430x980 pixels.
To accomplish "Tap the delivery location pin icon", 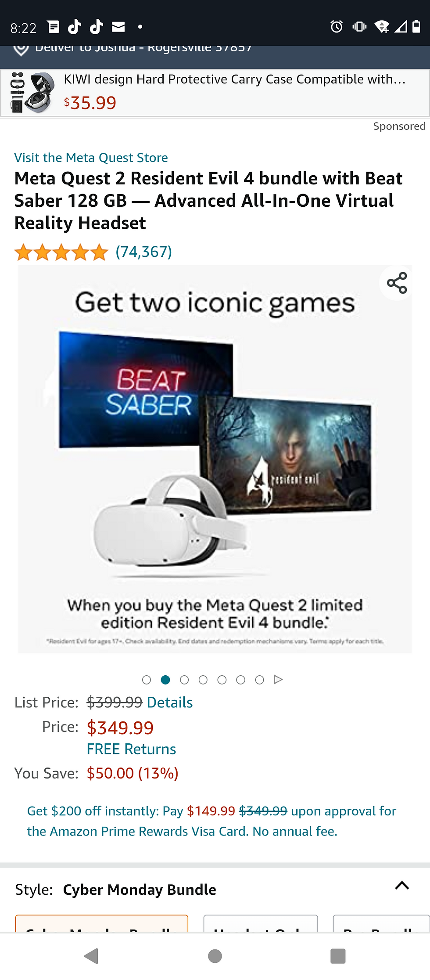I will pyautogui.click(x=21, y=49).
